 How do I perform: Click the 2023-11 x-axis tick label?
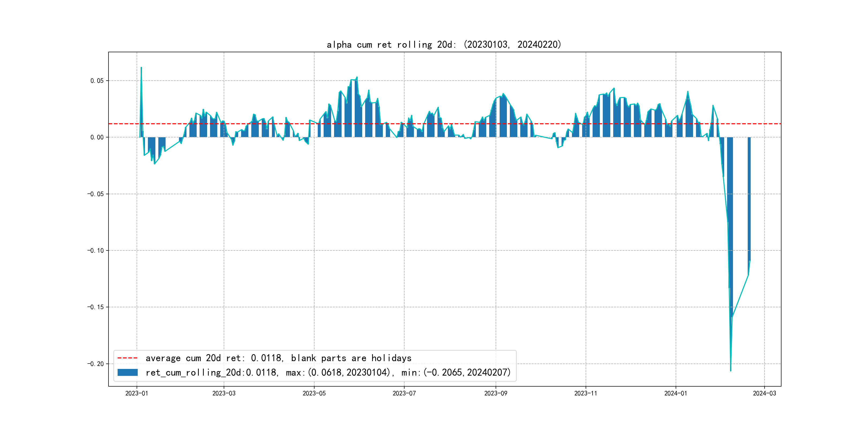[586, 393]
